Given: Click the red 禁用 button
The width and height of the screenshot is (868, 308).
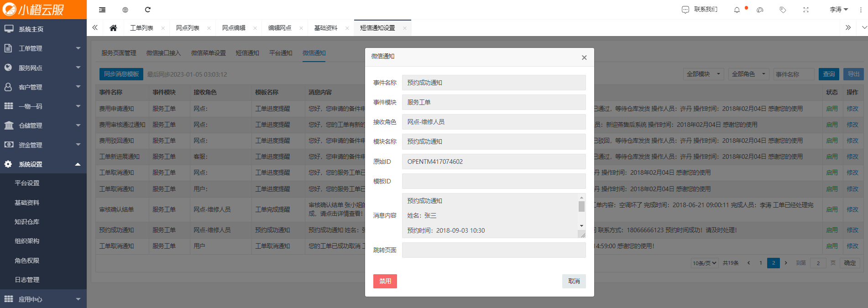Looking at the screenshot, I should pos(385,281).
